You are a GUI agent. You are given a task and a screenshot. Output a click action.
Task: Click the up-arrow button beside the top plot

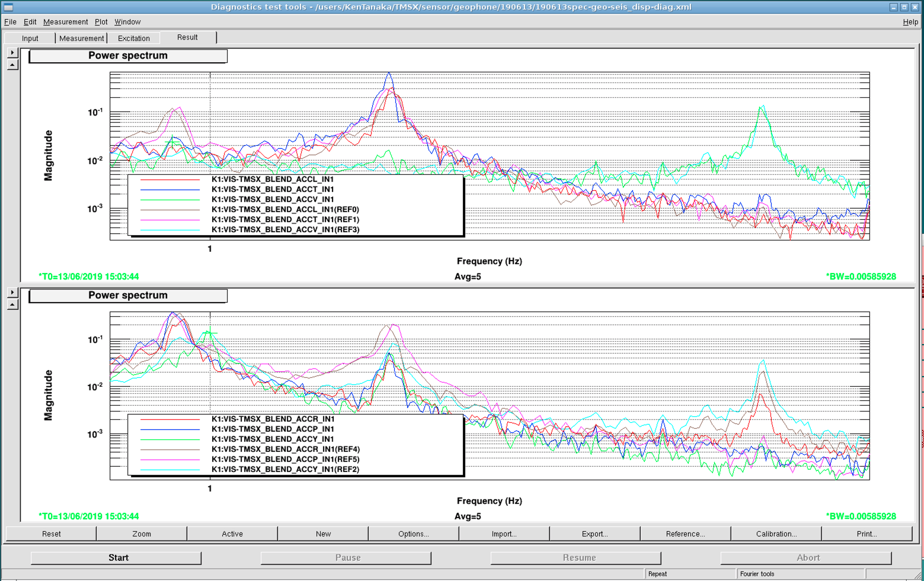pyautogui.click(x=12, y=65)
